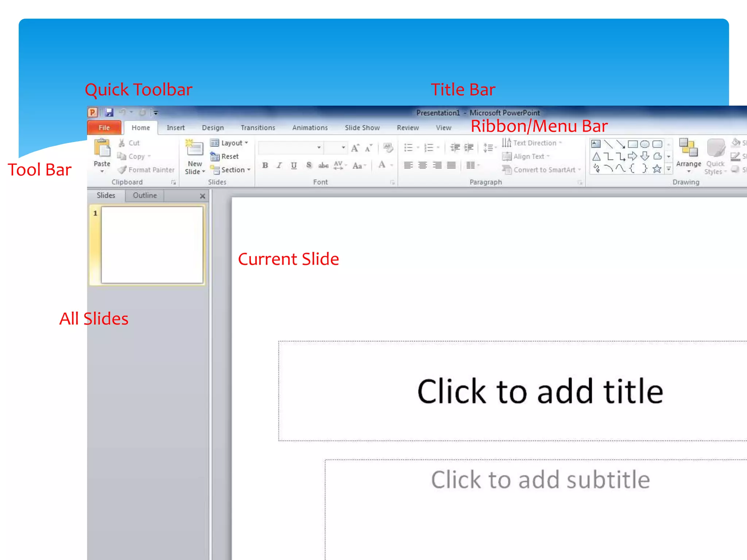Screen dimensions: 747x560
Task: Click the Save icon in quick toolbar
Action: 109,113
